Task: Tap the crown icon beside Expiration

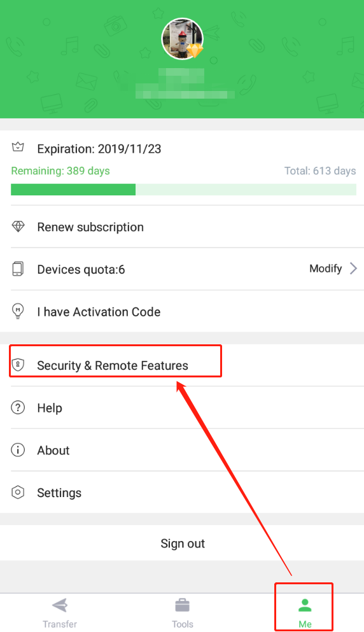Action: [x=18, y=147]
